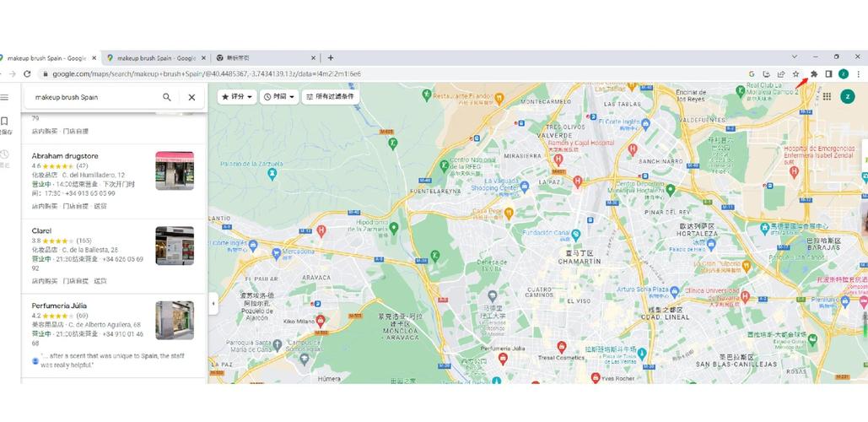This screenshot has height=422, width=868.
Task: Click the search magnifier icon
Action: click(167, 97)
